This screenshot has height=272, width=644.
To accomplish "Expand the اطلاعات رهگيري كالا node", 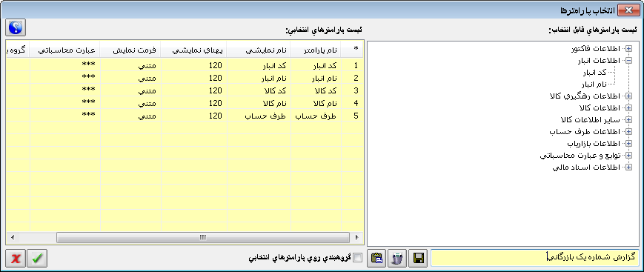I will pos(628,96).
